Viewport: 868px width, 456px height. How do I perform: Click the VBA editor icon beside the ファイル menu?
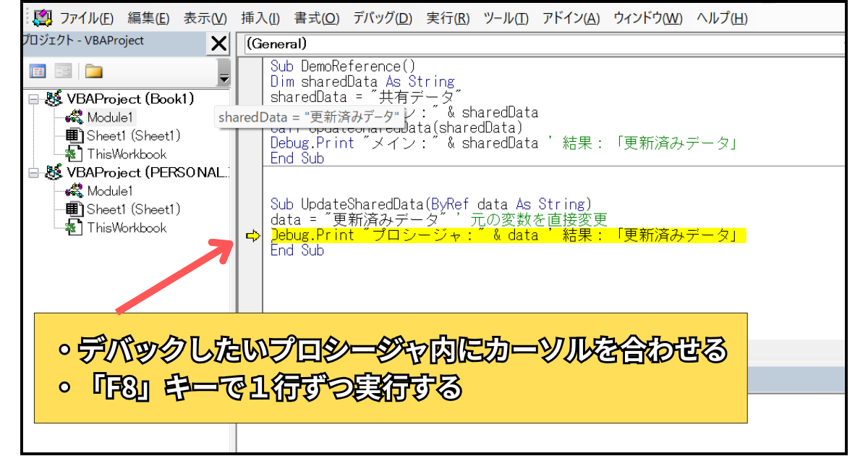43,17
